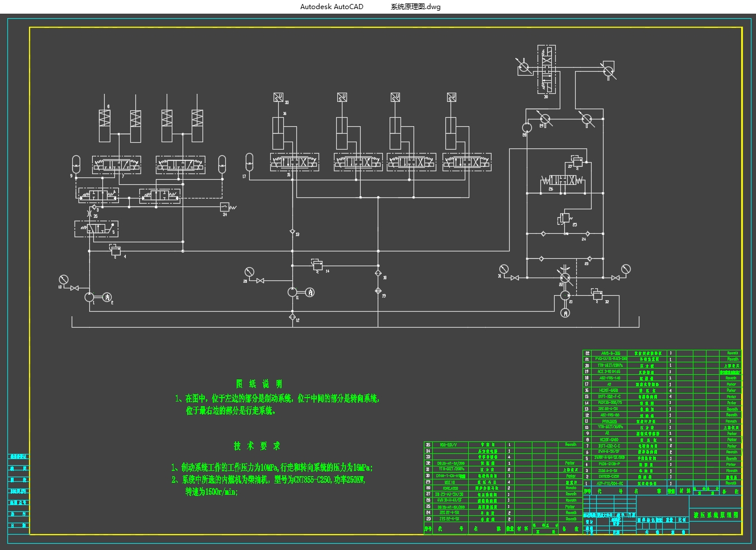Click check valve symbol numbered 13
756x550 pixels.
coord(292,232)
